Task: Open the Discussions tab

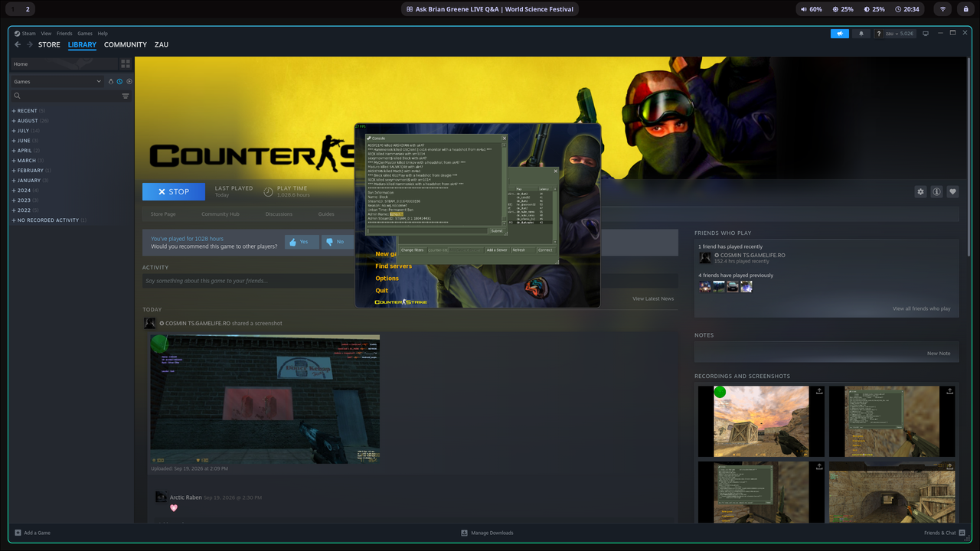Action: (279, 214)
